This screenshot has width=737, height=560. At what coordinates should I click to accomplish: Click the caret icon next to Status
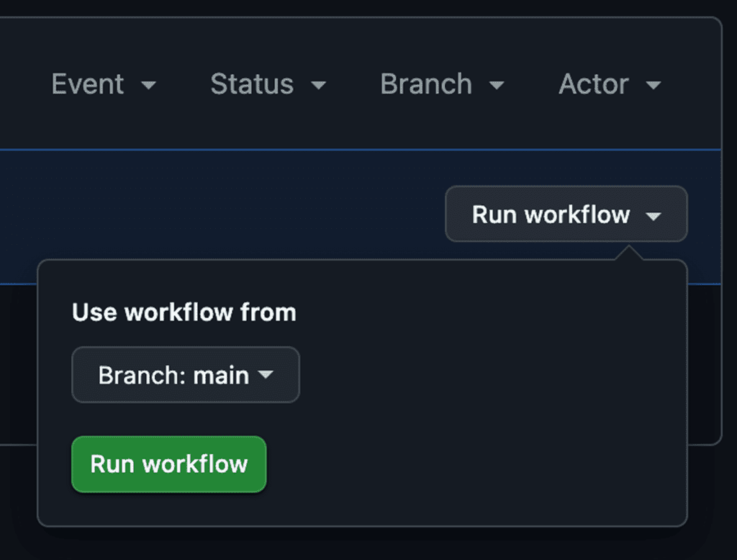click(x=320, y=86)
